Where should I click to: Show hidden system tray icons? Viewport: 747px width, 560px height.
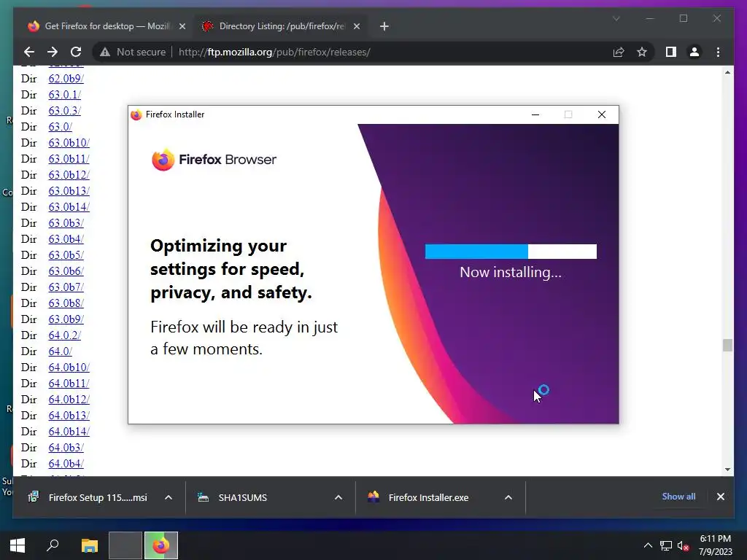(x=648, y=545)
